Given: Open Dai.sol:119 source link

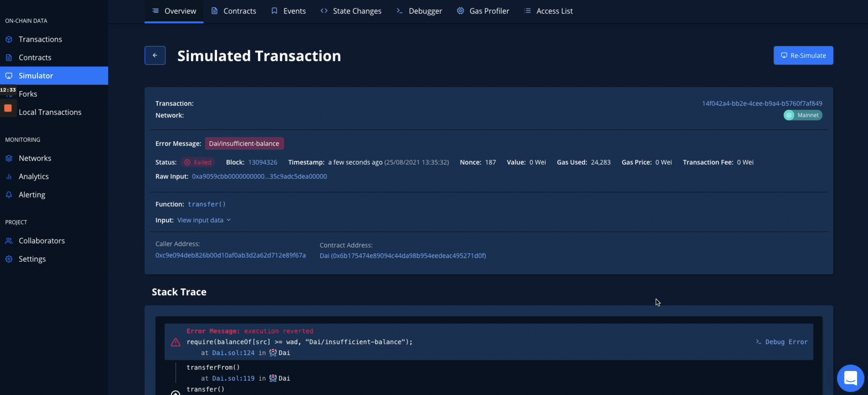Looking at the screenshot, I should pos(233,379).
